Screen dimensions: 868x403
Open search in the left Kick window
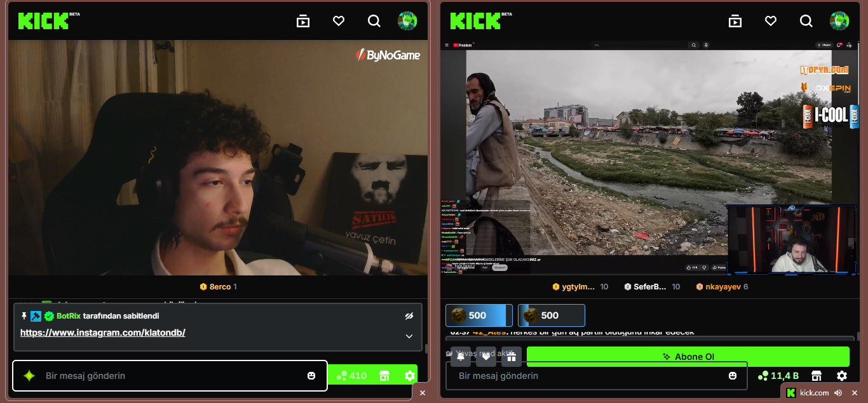pos(374,21)
